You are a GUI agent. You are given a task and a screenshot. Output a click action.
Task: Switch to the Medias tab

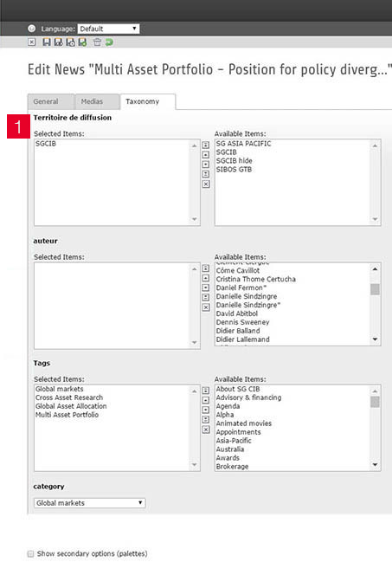(97, 102)
